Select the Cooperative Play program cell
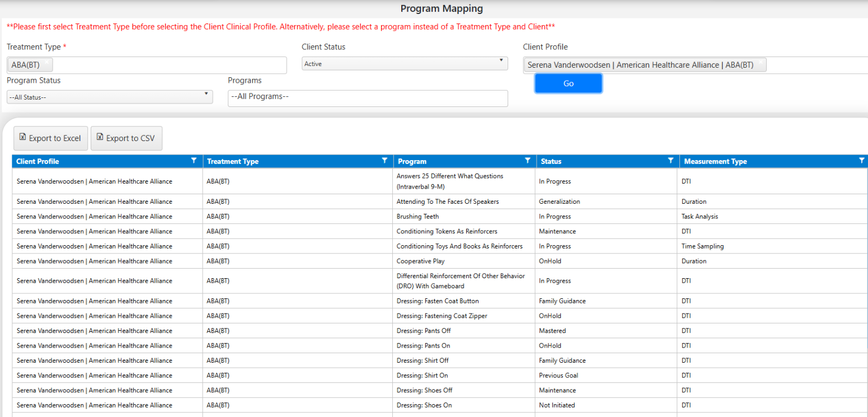 pos(465,261)
